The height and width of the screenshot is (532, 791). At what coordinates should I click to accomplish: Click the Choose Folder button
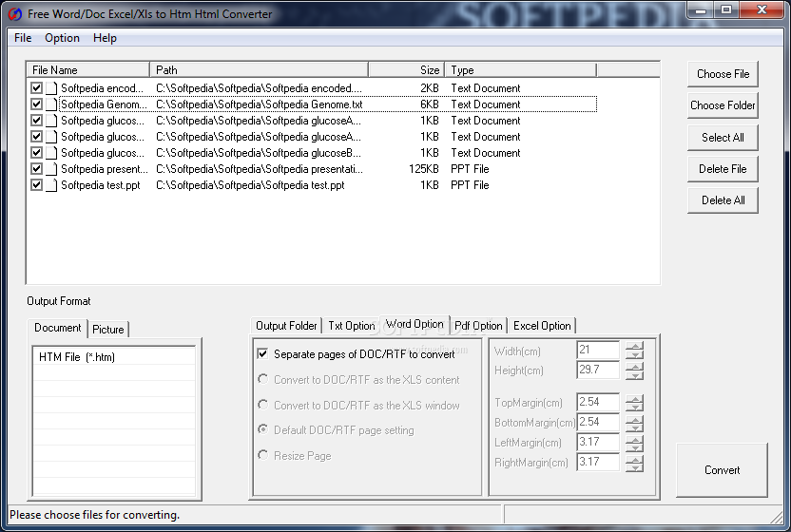coord(723,105)
